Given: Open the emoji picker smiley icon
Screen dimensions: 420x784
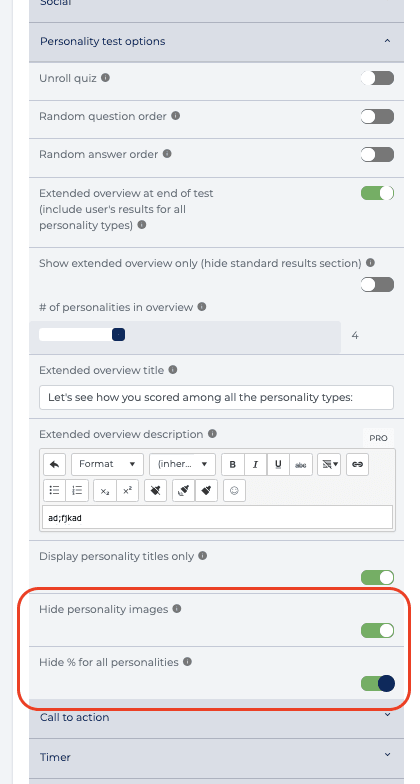Looking at the screenshot, I should 234,490.
